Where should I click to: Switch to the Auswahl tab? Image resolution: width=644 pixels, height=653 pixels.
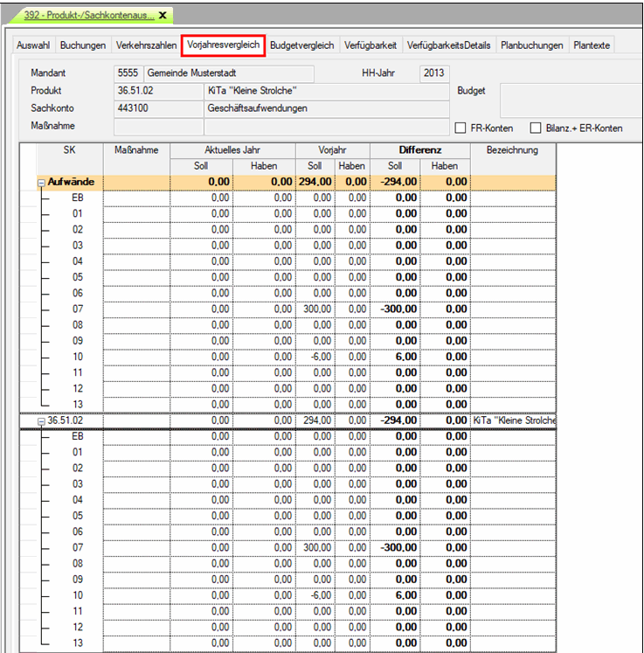33,45
